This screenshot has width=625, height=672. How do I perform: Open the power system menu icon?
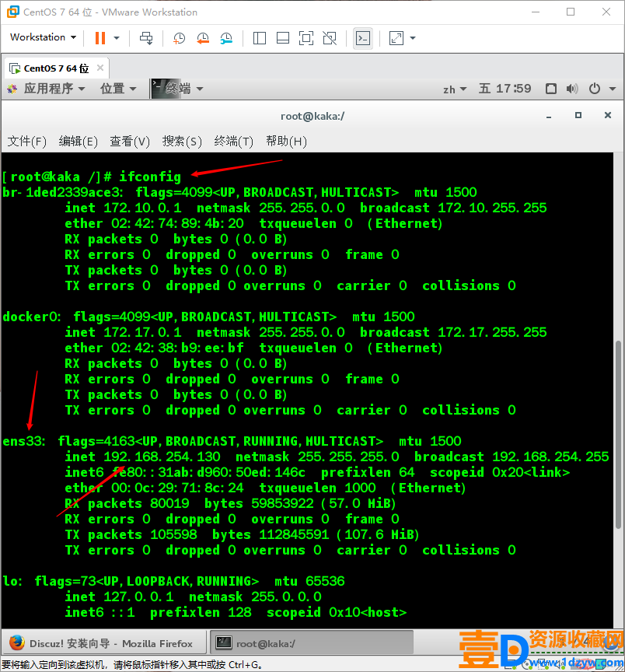click(x=595, y=89)
